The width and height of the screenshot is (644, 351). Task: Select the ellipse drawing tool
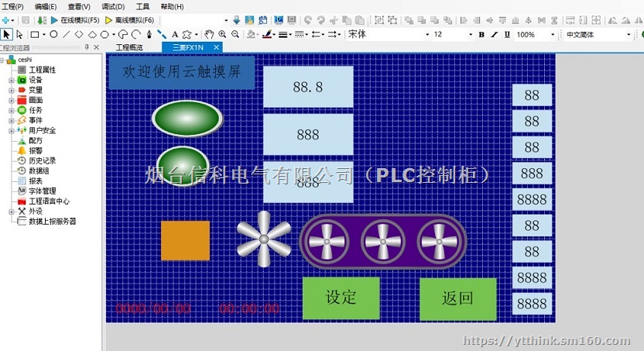[x=53, y=35]
